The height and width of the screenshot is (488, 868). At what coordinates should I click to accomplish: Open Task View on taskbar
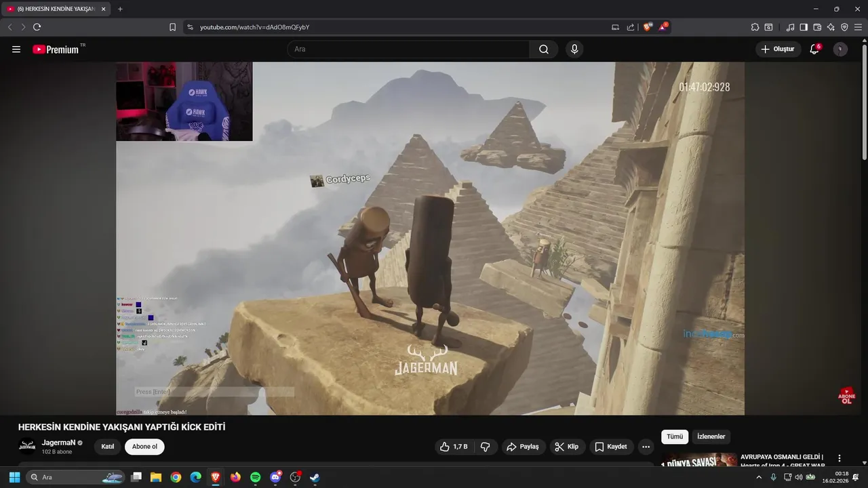[x=136, y=477]
